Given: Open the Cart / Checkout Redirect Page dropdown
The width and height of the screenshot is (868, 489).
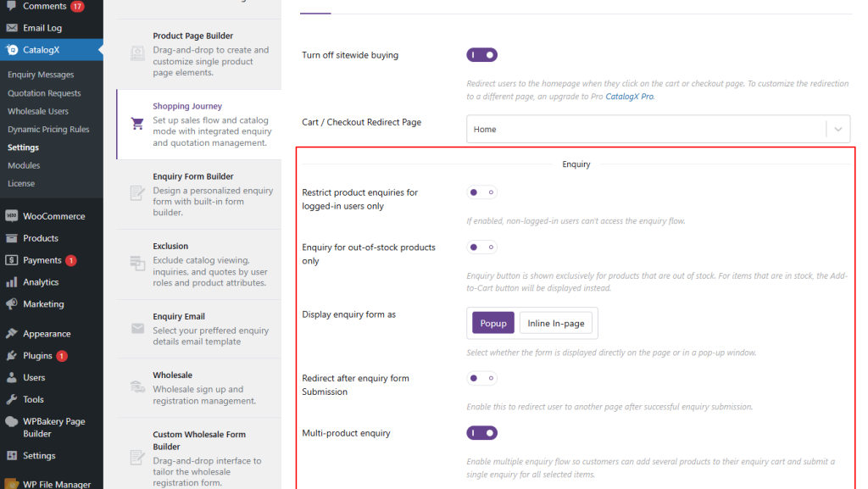Looking at the screenshot, I should coord(646,130).
